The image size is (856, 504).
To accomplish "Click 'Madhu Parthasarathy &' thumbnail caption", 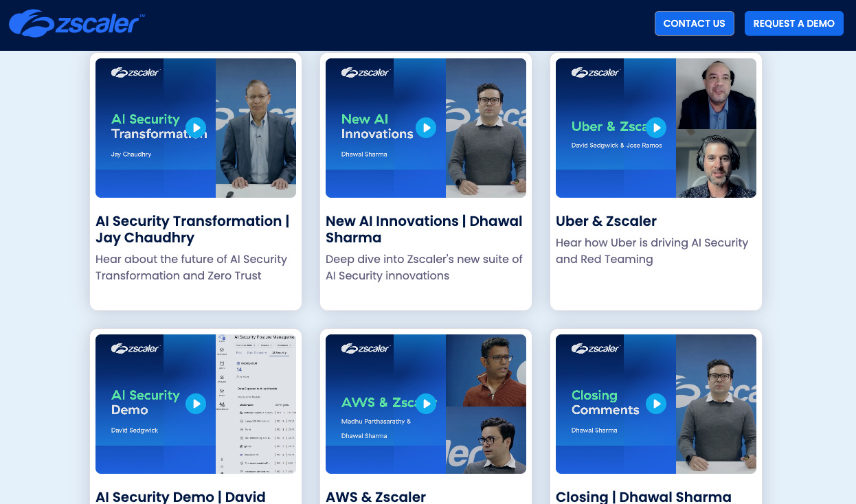I will coord(376,422).
